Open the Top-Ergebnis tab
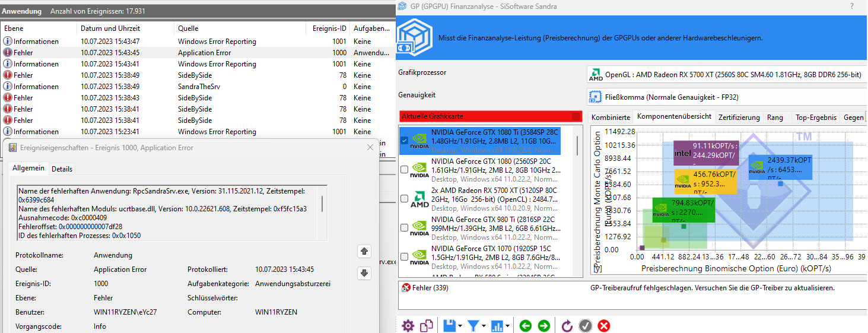The image size is (868, 333). coord(816,118)
